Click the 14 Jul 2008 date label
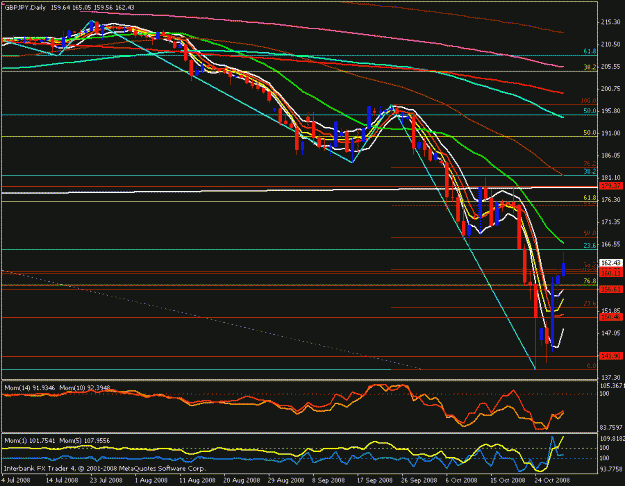This screenshot has height=486, width=625. point(62,480)
